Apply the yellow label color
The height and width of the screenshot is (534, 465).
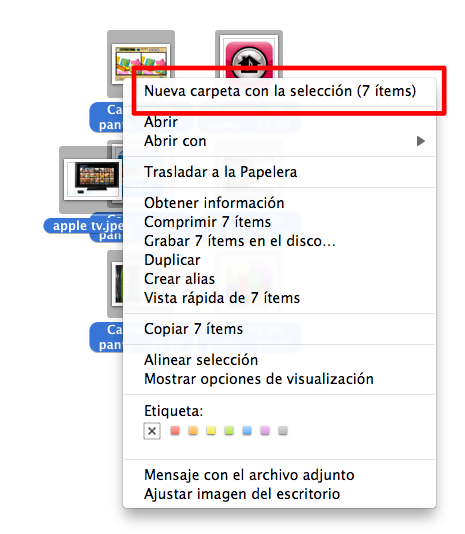click(211, 430)
